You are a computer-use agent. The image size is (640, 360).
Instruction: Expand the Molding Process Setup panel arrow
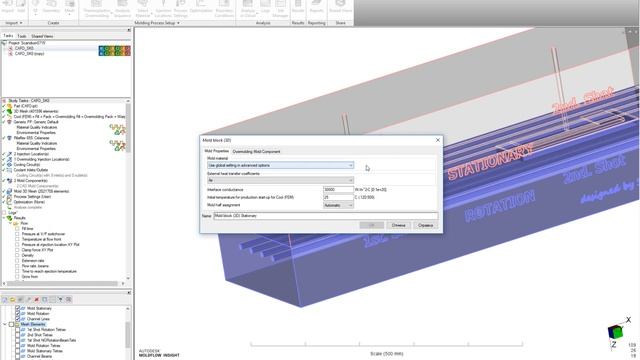pyautogui.click(x=178, y=23)
